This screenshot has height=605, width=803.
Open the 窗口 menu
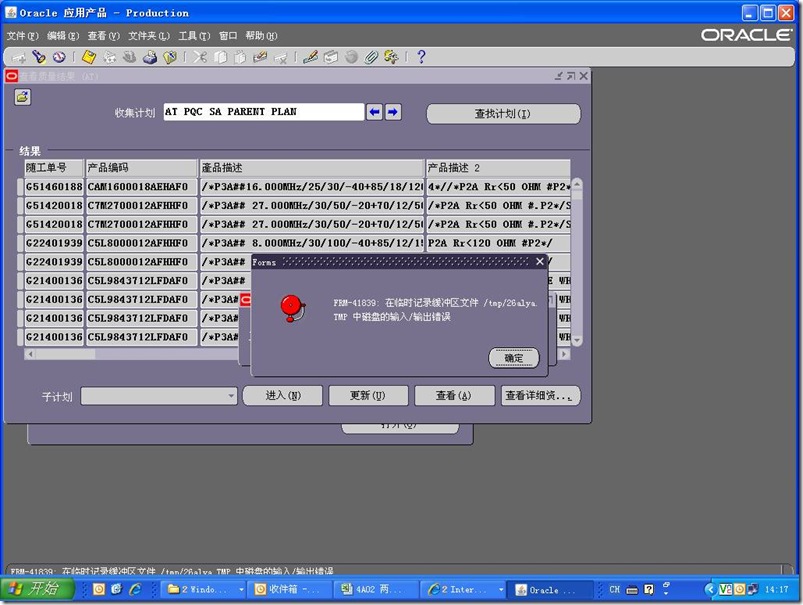point(228,36)
